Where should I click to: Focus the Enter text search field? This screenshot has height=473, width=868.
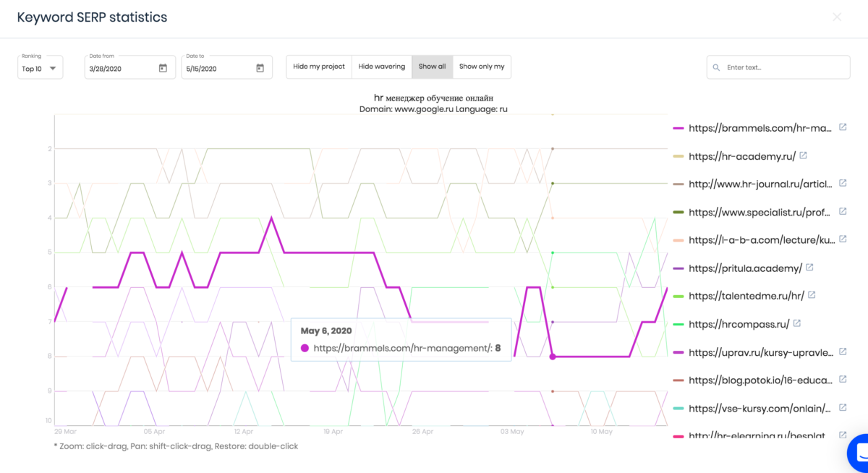785,67
